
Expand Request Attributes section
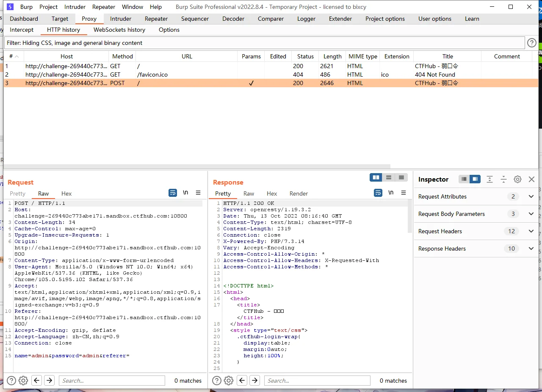531,196
